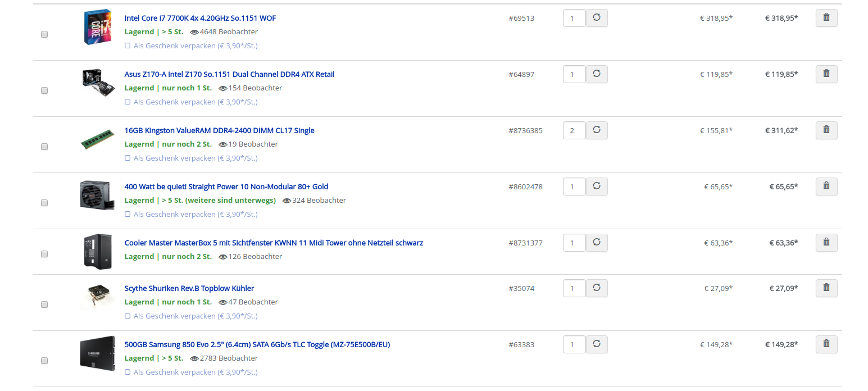This screenshot has width=868, height=391.
Task: Select the Intel Core i7 7700K row checkbox
Action: (44, 34)
